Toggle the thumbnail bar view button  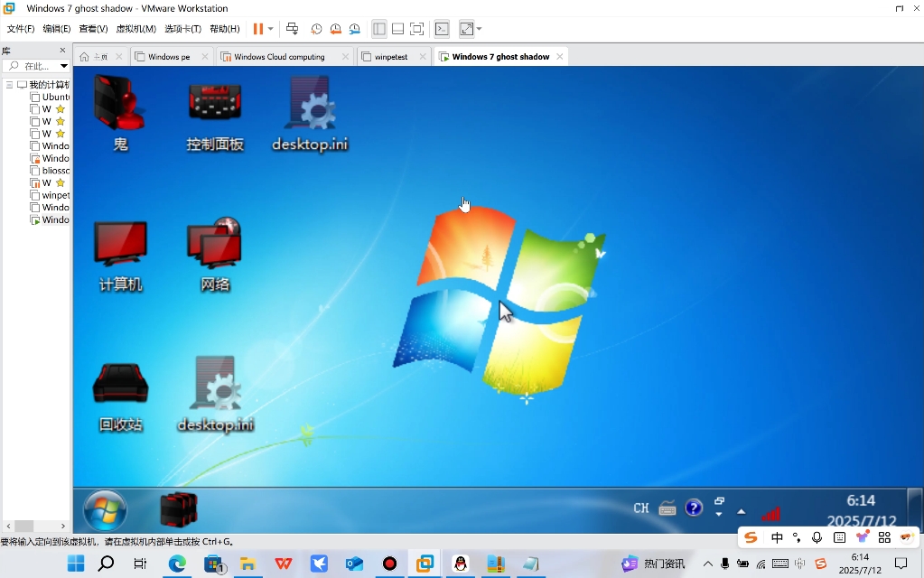tap(397, 29)
